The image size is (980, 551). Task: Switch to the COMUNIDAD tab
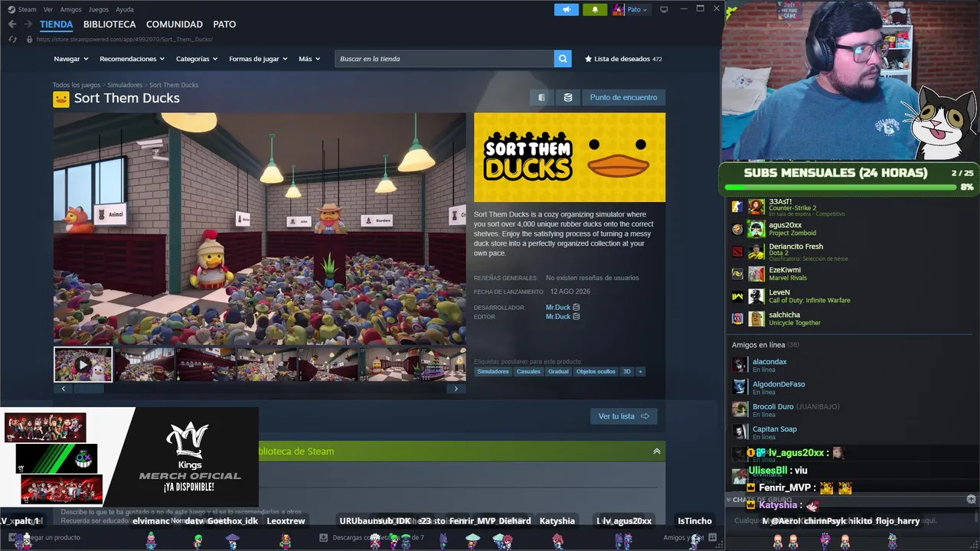click(175, 24)
